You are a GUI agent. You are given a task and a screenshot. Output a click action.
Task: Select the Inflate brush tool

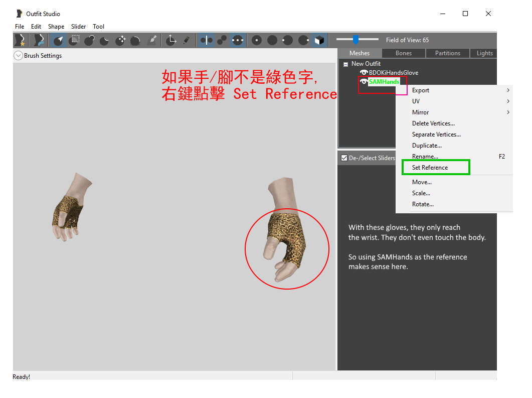tap(90, 41)
